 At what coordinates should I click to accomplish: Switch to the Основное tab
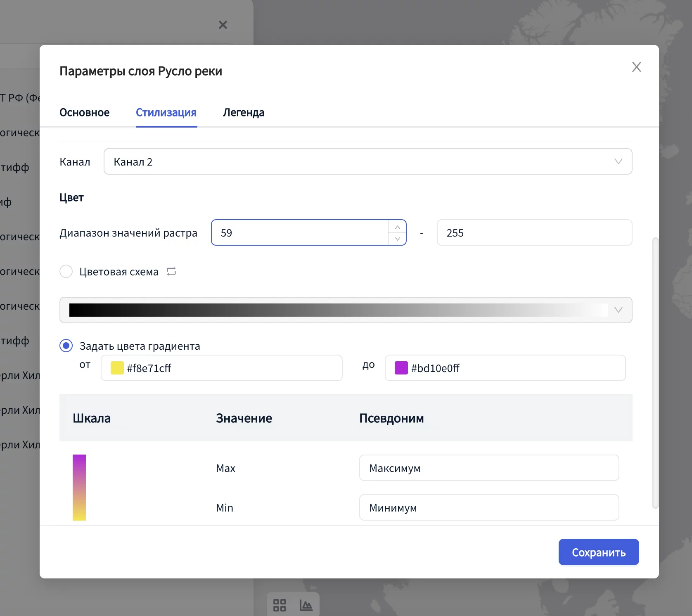pyautogui.click(x=84, y=112)
